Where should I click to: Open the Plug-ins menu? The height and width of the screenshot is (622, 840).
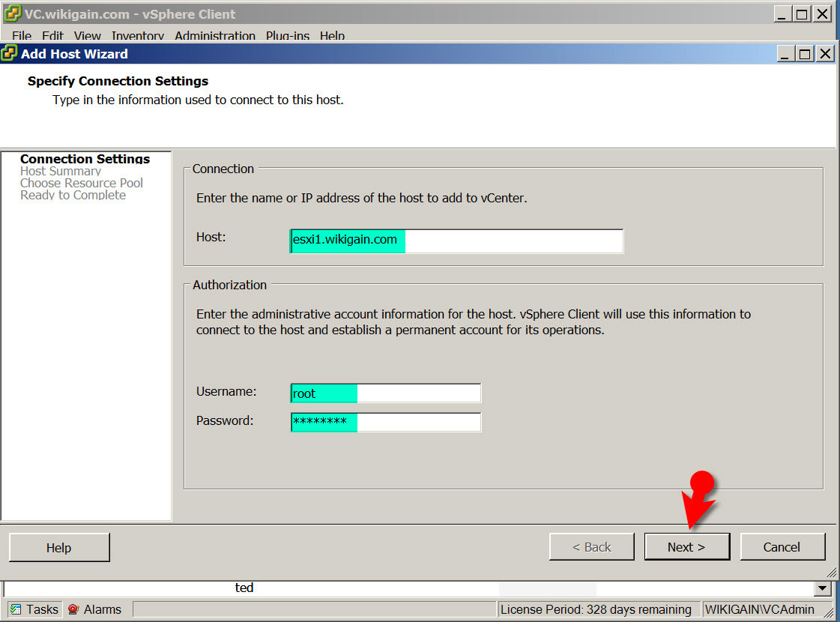(288, 36)
